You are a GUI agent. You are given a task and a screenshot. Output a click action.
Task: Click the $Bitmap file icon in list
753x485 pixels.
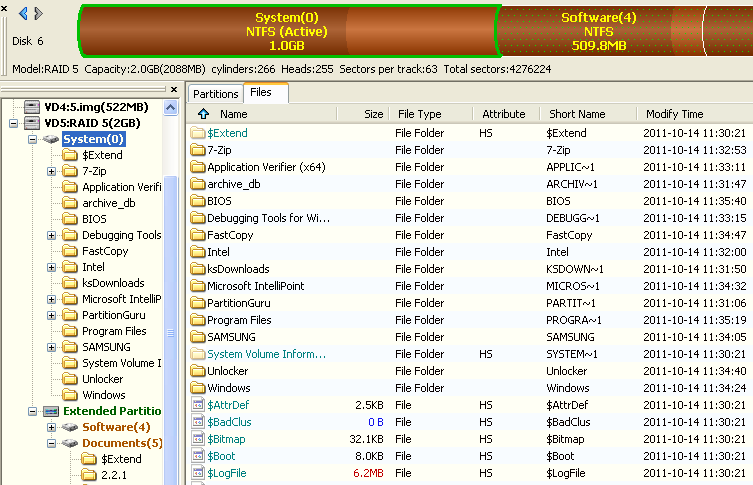(197, 439)
